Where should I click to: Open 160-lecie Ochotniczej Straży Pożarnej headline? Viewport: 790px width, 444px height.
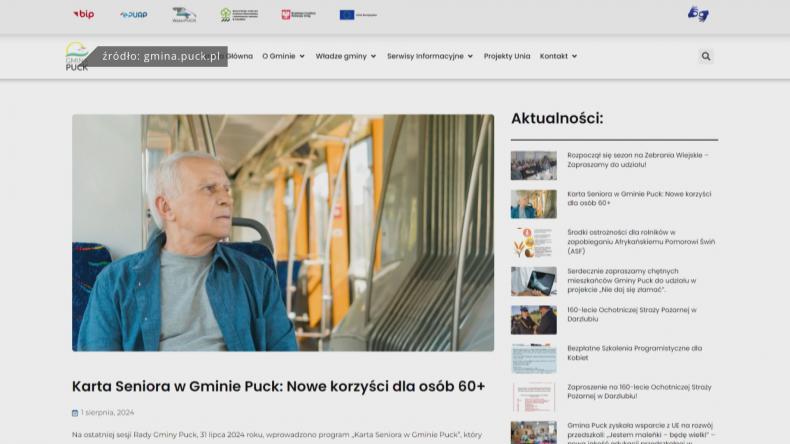pyautogui.click(x=632, y=314)
